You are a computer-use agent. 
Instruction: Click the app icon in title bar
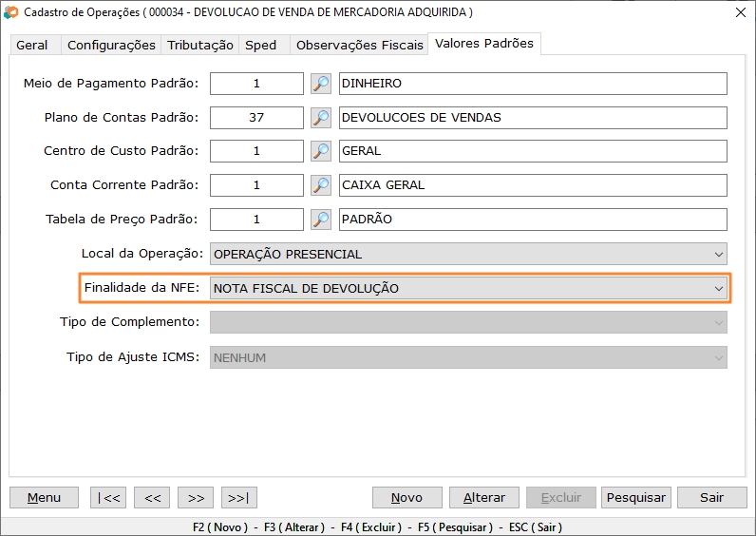pos(10,12)
